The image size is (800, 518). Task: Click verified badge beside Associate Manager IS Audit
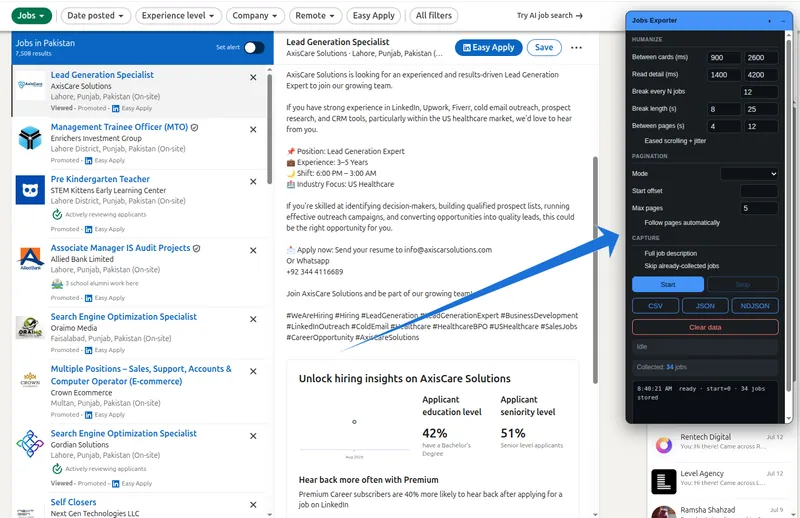point(196,249)
